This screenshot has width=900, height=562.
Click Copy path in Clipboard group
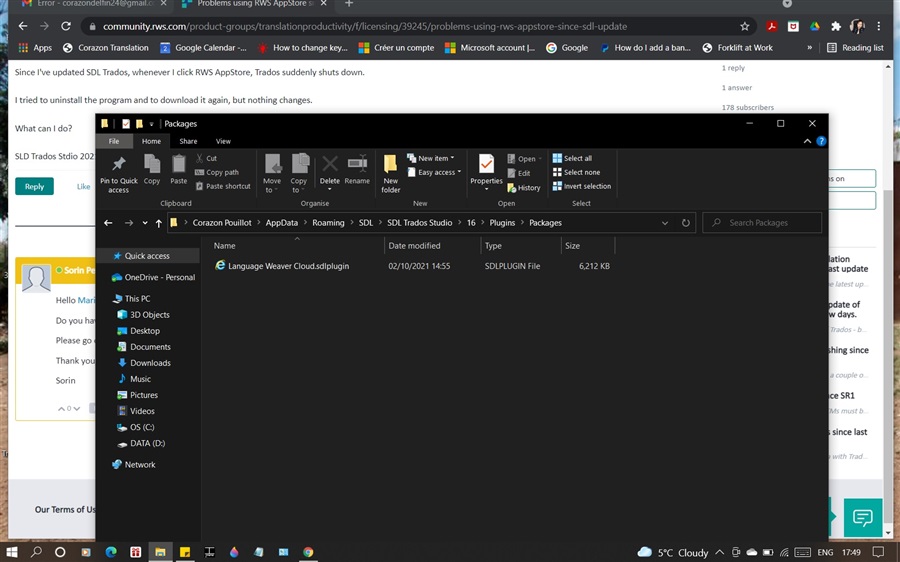[217, 172]
